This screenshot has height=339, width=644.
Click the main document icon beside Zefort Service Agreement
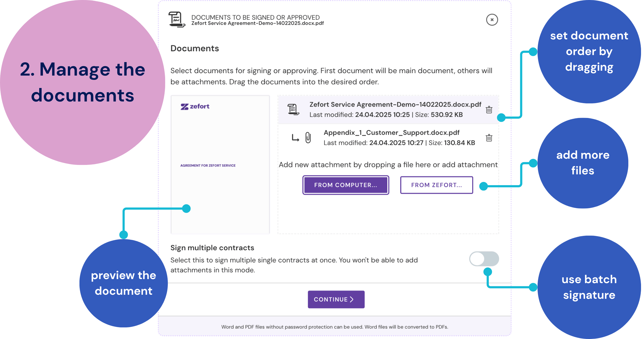pyautogui.click(x=293, y=110)
